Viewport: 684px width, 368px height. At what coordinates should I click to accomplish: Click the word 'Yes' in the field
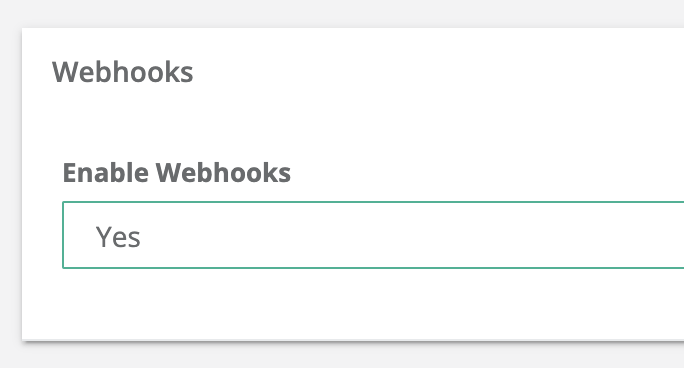coord(118,237)
